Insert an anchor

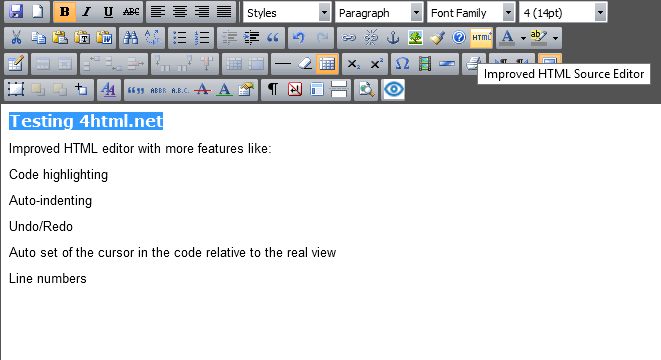pos(393,38)
